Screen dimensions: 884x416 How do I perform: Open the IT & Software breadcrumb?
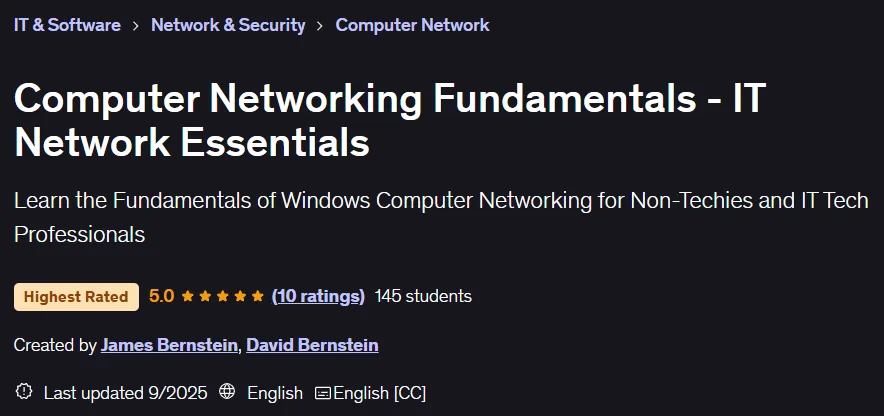pyautogui.click(x=67, y=25)
